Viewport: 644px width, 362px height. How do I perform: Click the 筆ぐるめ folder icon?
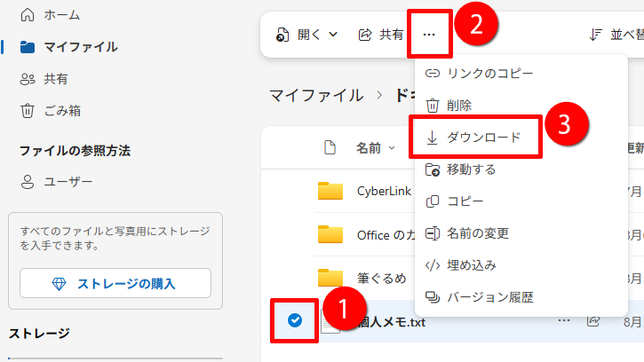[330, 278]
